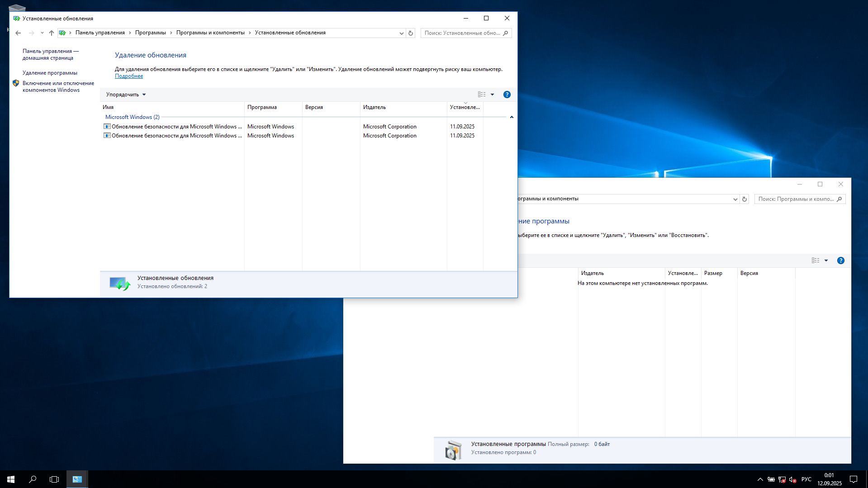The height and width of the screenshot is (488, 868).
Task: Open 'Панель управления' breadcrumb
Action: pos(100,33)
